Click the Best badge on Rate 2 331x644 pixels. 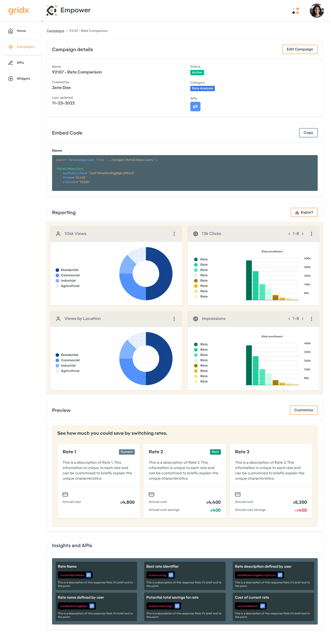tap(215, 452)
